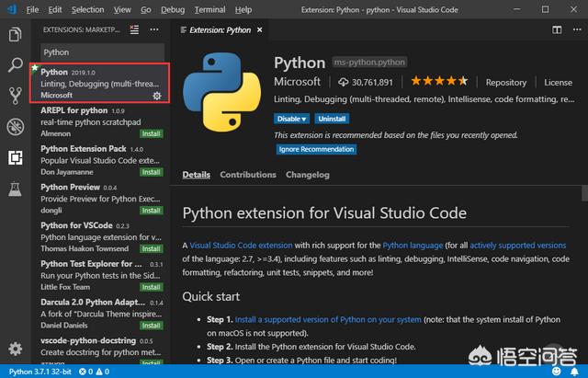Open the Test beaker view

click(x=15, y=189)
